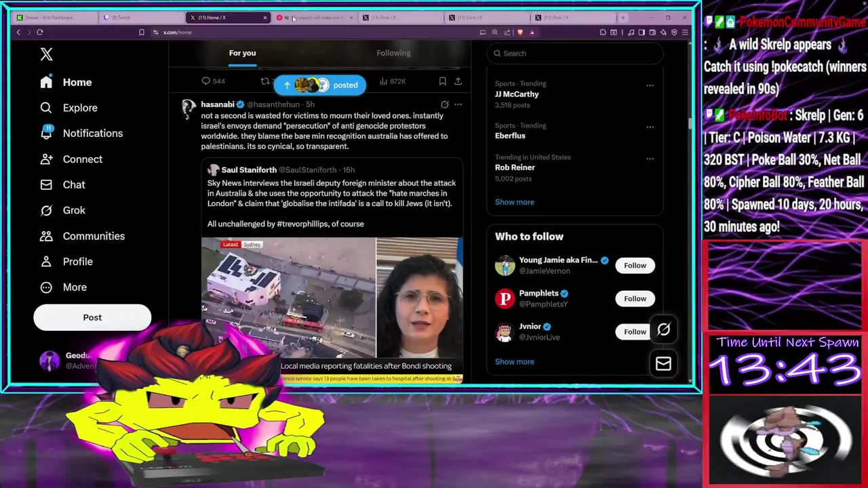Switch to the For you tab
The width and height of the screenshot is (868, 488).
[x=242, y=53]
